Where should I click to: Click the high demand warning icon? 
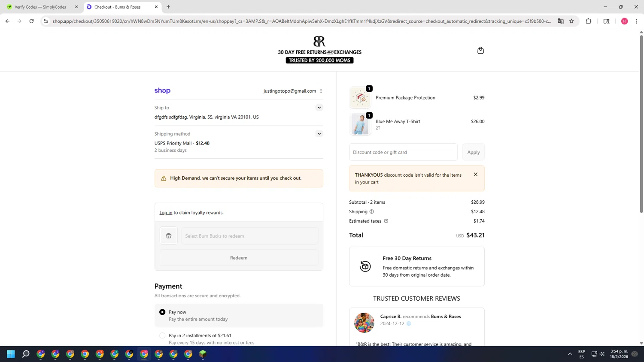coord(164,178)
